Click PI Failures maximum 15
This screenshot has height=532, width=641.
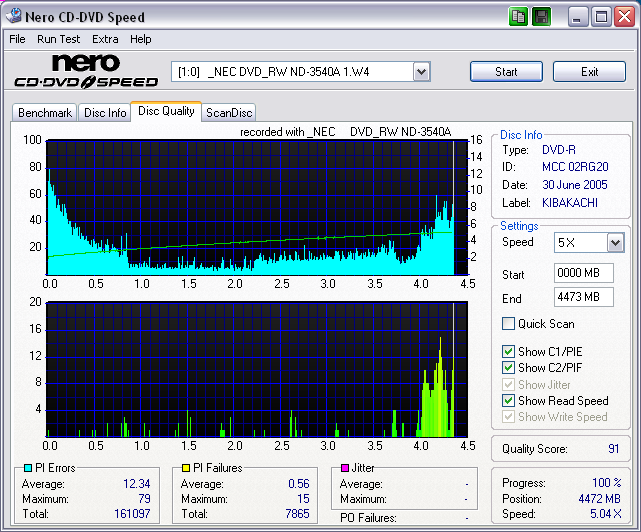pos(303,499)
